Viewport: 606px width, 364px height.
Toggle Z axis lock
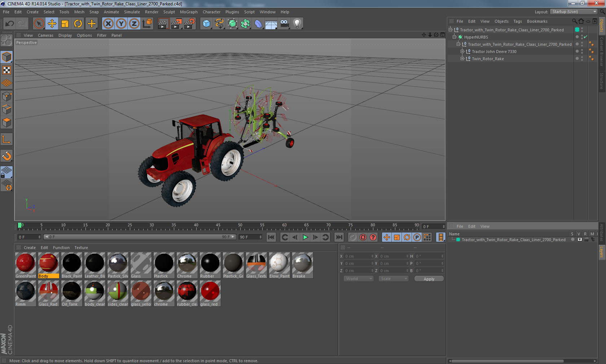point(134,24)
